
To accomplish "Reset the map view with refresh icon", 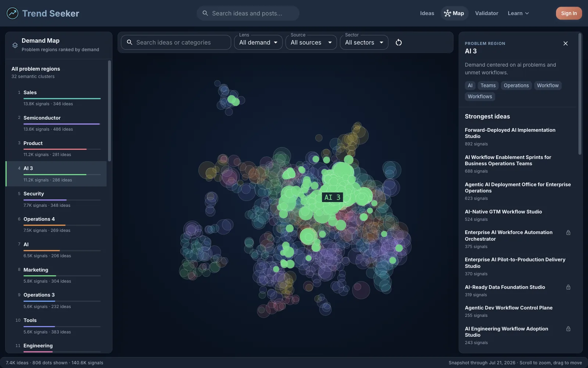I will 399,42.
